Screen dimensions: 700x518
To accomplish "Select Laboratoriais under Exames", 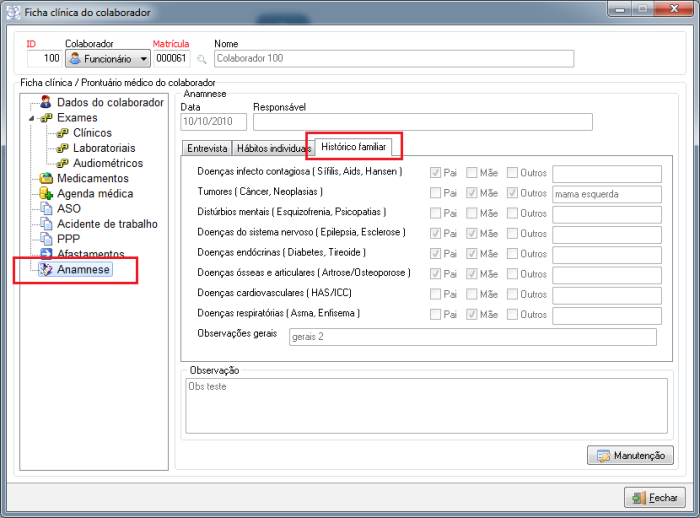I will click(105, 148).
